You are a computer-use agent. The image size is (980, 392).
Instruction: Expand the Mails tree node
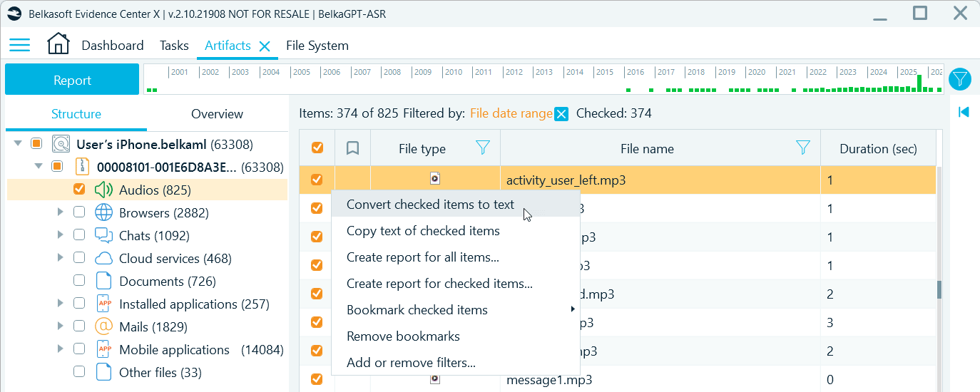point(60,326)
